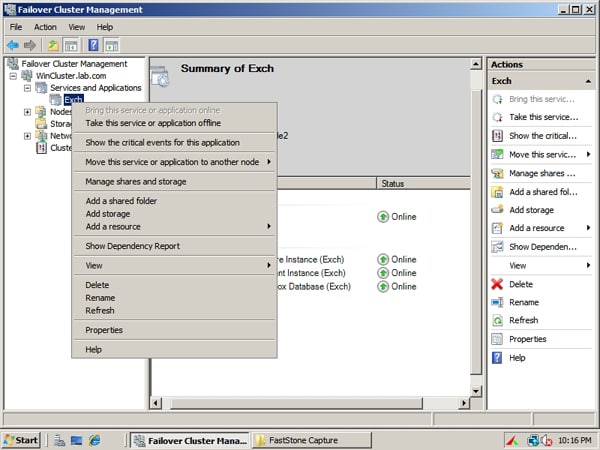
Task: Collapse the WinCluster.lab.com tree node
Action: pyautogui.click(x=13, y=76)
